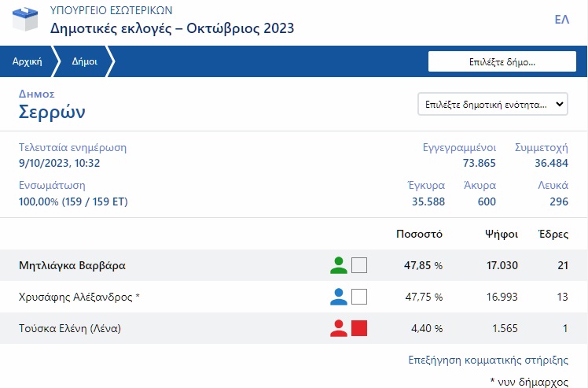Click the Έδρες column header
The width and height of the screenshot is (588, 388).
point(553,234)
